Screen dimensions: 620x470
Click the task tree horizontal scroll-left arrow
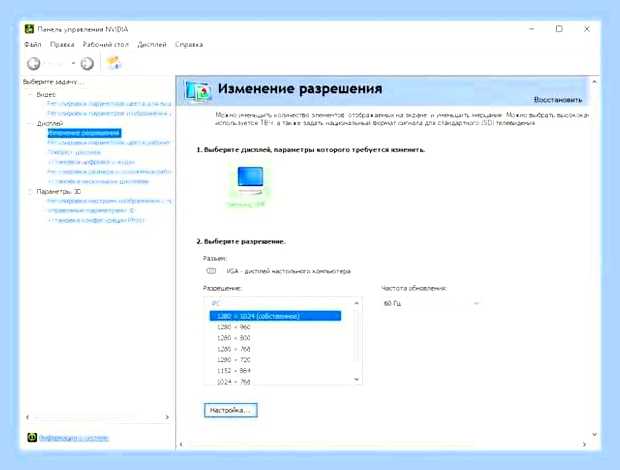point(27,417)
